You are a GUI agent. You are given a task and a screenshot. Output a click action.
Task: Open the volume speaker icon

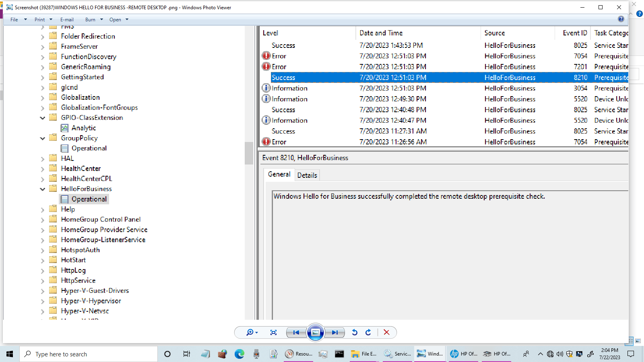560,354
